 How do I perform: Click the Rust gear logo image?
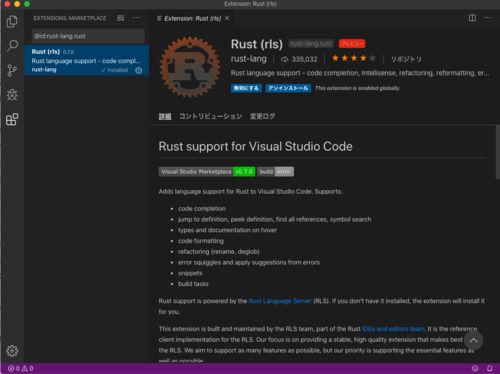190,67
